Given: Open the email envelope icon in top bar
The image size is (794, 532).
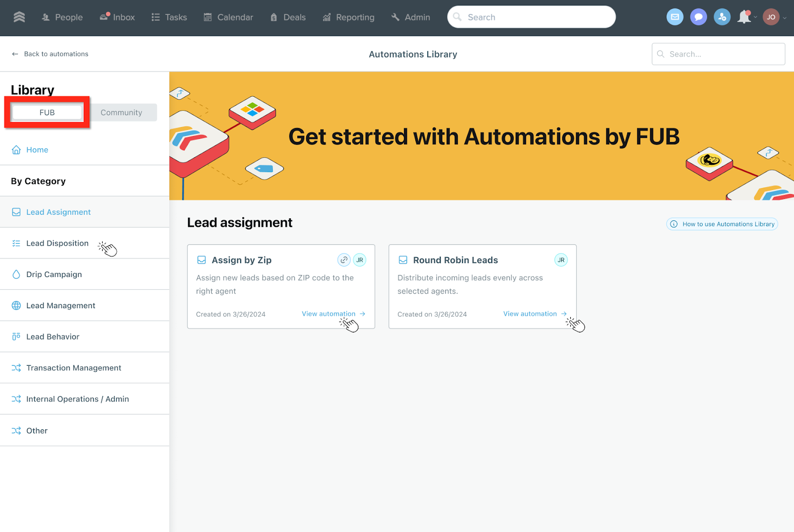Looking at the screenshot, I should pos(675,17).
